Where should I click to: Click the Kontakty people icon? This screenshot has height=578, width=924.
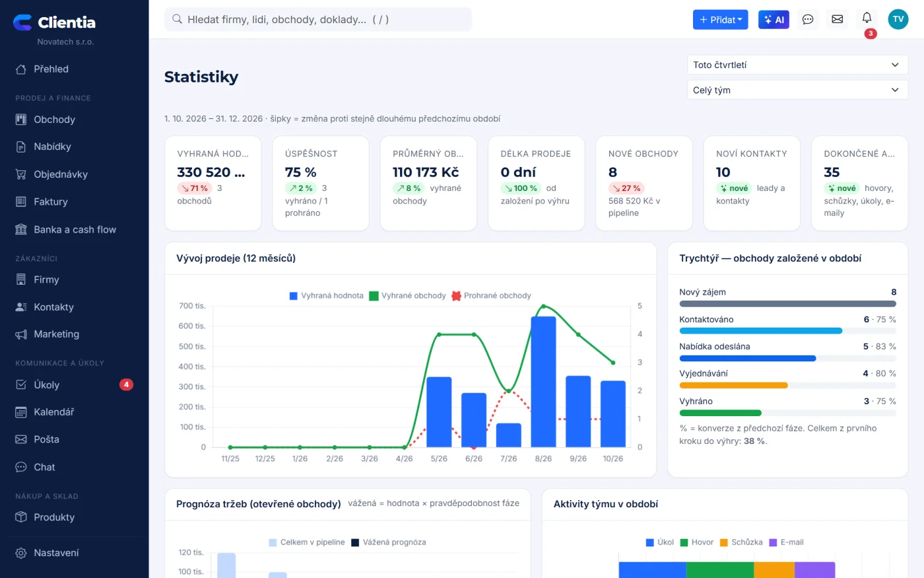point(21,307)
